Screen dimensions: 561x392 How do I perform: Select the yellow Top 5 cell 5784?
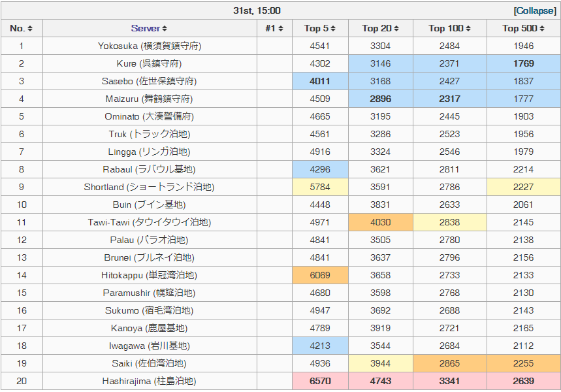coord(320,187)
